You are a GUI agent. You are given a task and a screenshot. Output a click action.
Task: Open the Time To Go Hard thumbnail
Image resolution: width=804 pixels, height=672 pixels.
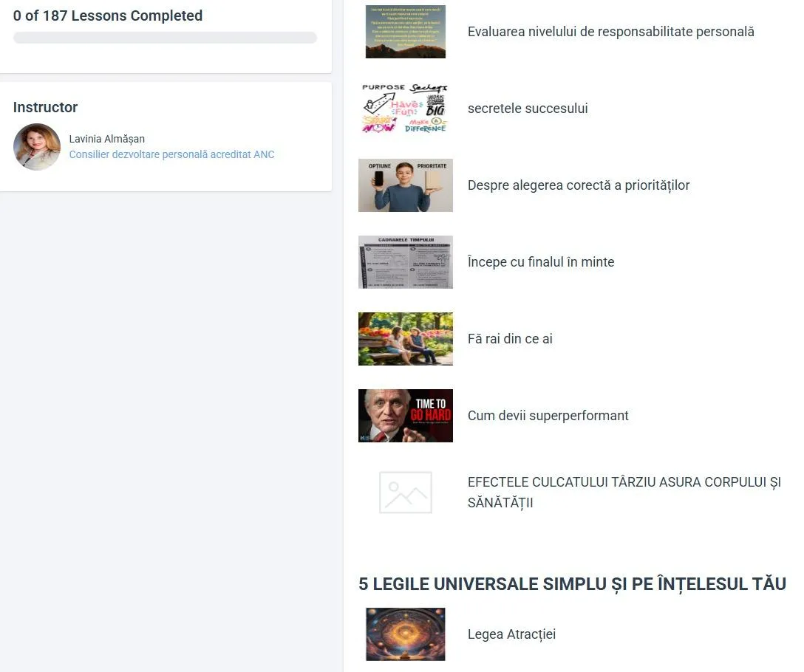point(405,416)
